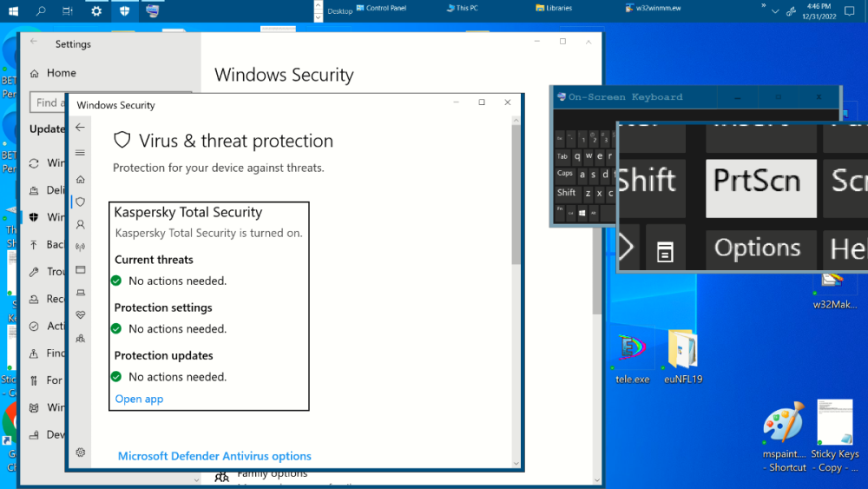Viewport: 868px width, 489px height.
Task: Select Delivery Optimization in Settings sidebar
Action: [46, 190]
